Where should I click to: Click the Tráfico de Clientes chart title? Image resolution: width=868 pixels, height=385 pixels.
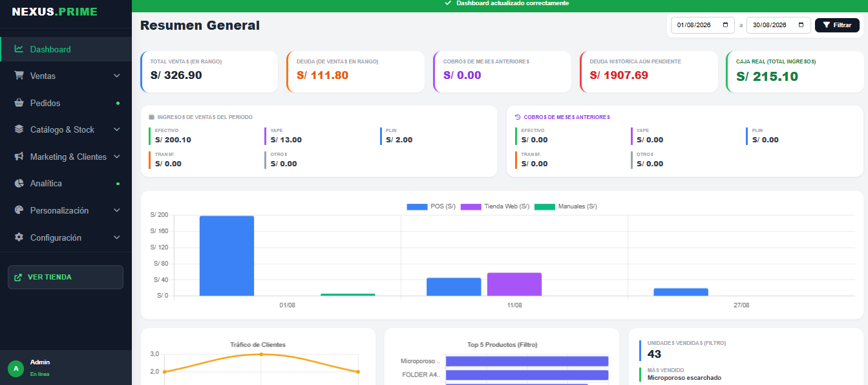pyautogui.click(x=258, y=345)
